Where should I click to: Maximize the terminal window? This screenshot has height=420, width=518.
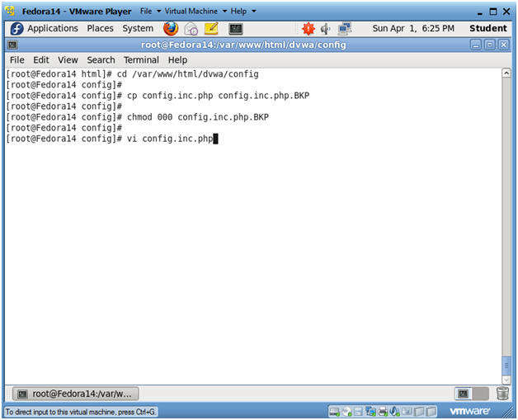coord(490,45)
